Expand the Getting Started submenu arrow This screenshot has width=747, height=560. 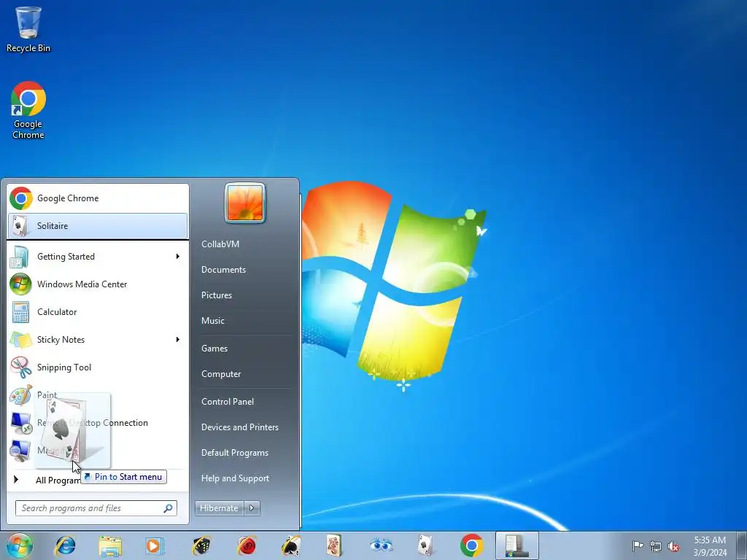(178, 257)
